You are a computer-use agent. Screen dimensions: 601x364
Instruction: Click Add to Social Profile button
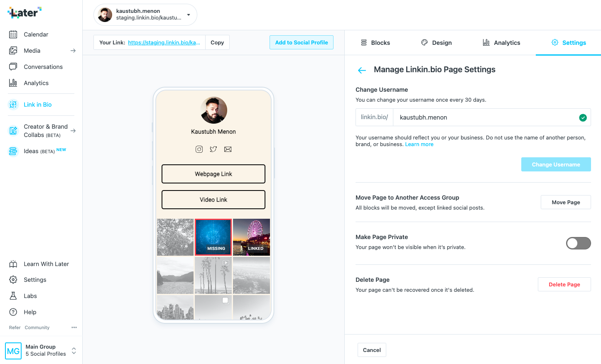pyautogui.click(x=302, y=42)
